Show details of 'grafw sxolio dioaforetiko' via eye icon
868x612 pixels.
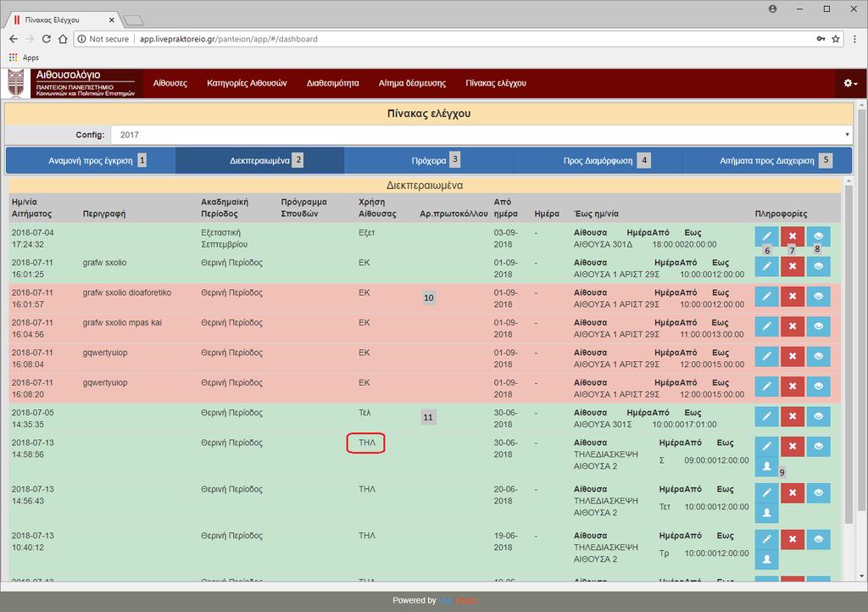[x=818, y=296]
